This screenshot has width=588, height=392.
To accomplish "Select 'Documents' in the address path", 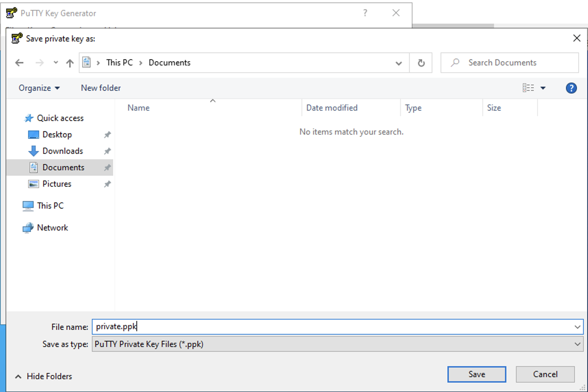I will (169, 63).
